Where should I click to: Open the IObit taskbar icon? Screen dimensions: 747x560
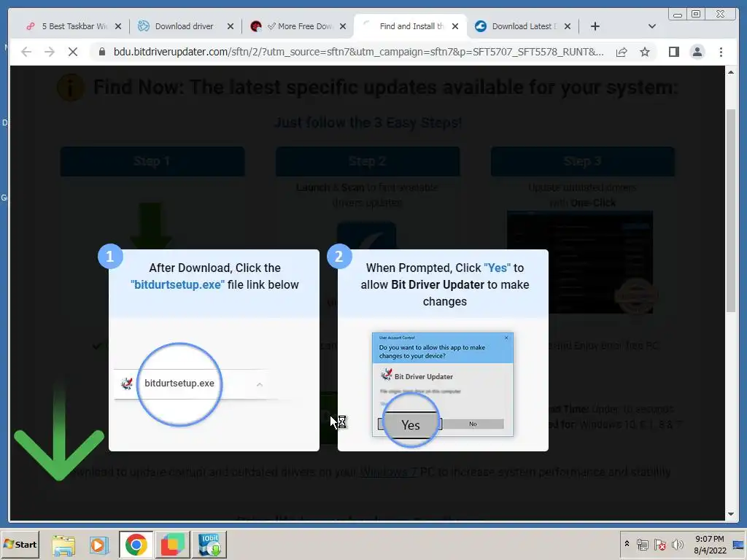pos(209,545)
